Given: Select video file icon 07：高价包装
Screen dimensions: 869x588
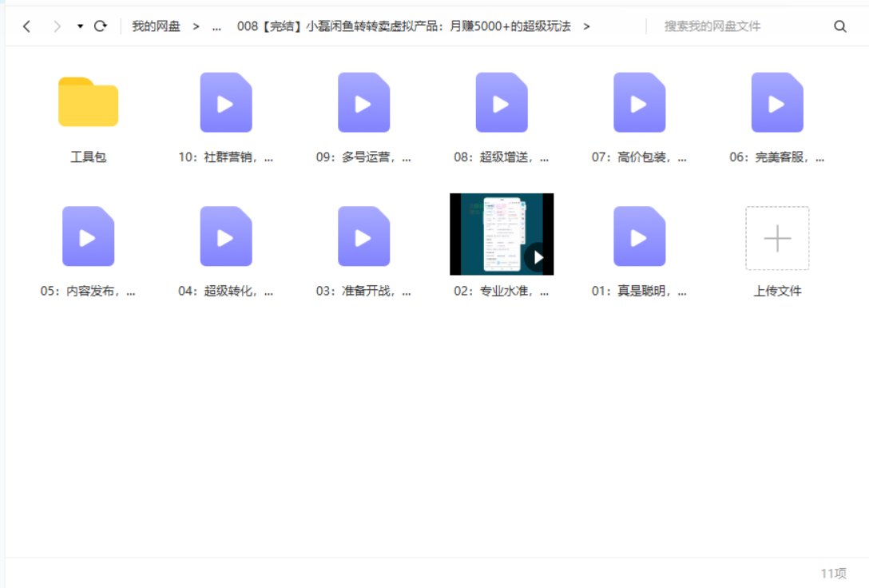Looking at the screenshot, I should pyautogui.click(x=640, y=102).
